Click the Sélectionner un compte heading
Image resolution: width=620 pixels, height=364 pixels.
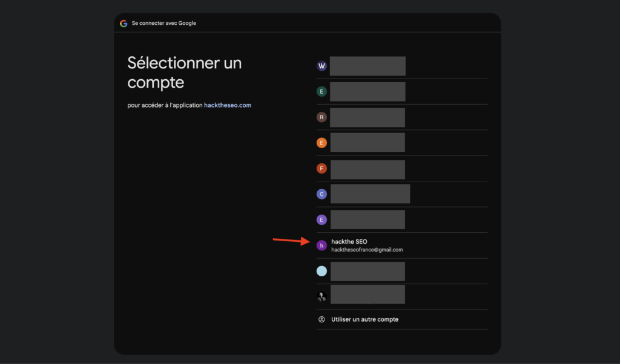click(184, 73)
